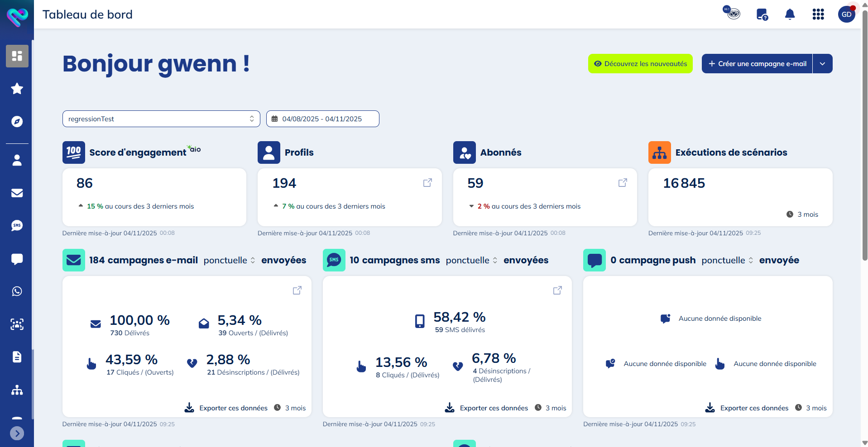Open the SMS campaigns sidebar icon

coord(17,225)
